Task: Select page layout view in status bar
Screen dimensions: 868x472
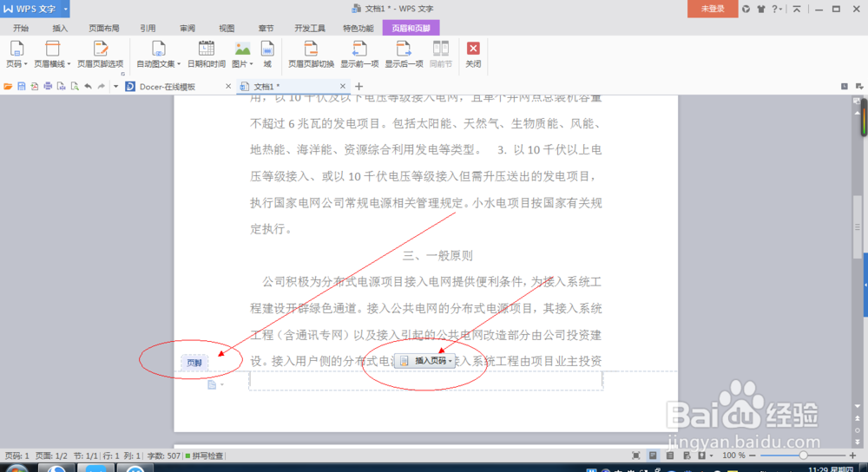Action: [654, 456]
